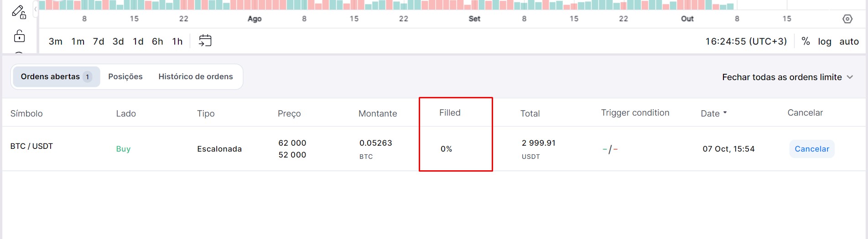Screen dimensions: 868x239
Task: Select the Ordens abertas tab
Action: [x=56, y=76]
